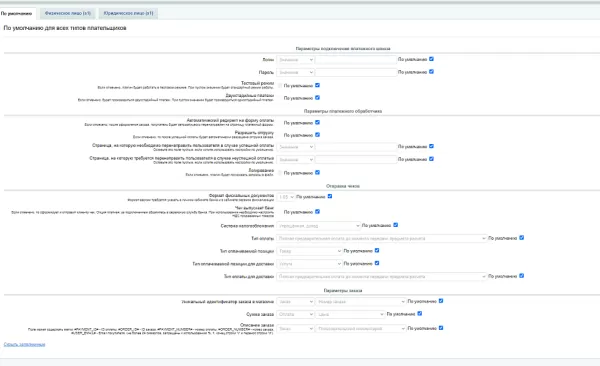Open the value type dropdown for Логин

295,60
